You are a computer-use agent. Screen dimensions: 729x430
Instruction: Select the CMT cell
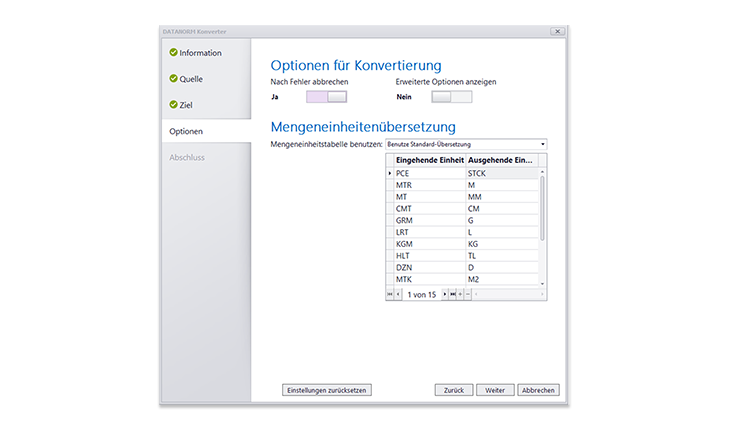tap(430, 209)
